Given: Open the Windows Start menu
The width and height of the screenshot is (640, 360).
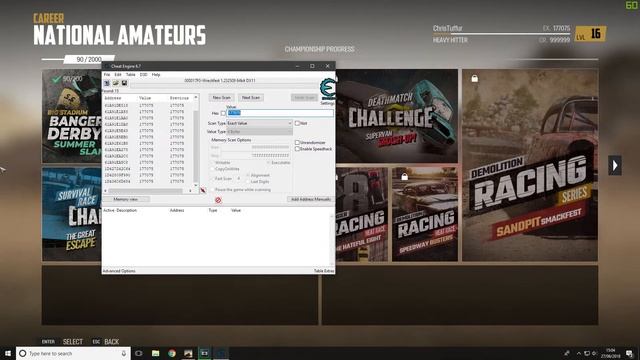Looking at the screenshot, I should pos(7,353).
